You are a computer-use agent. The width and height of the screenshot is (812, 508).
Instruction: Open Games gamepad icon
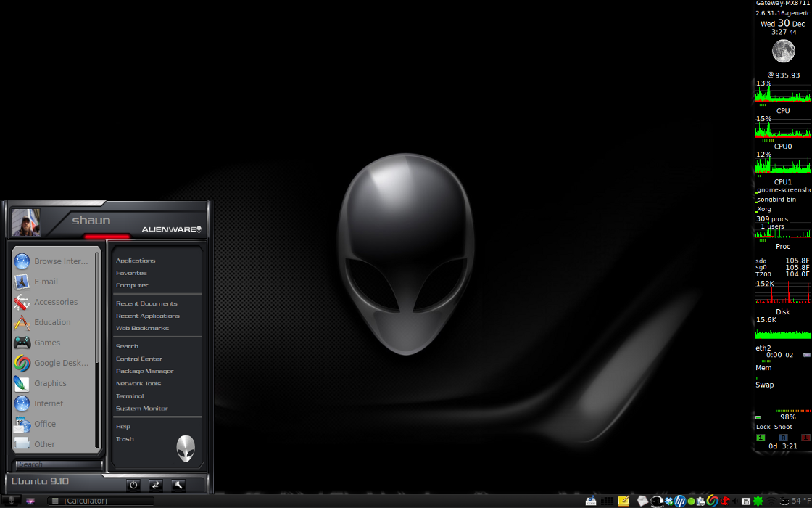(x=22, y=343)
